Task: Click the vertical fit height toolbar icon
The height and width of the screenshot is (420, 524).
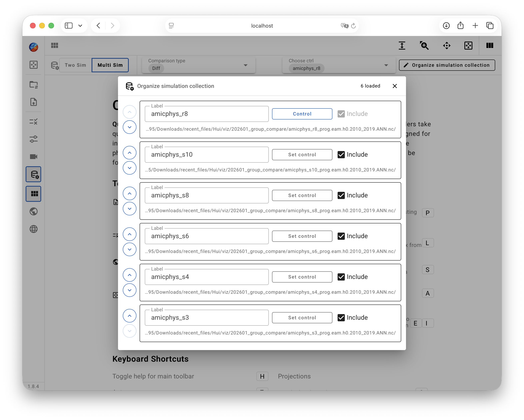Action: [x=402, y=45]
